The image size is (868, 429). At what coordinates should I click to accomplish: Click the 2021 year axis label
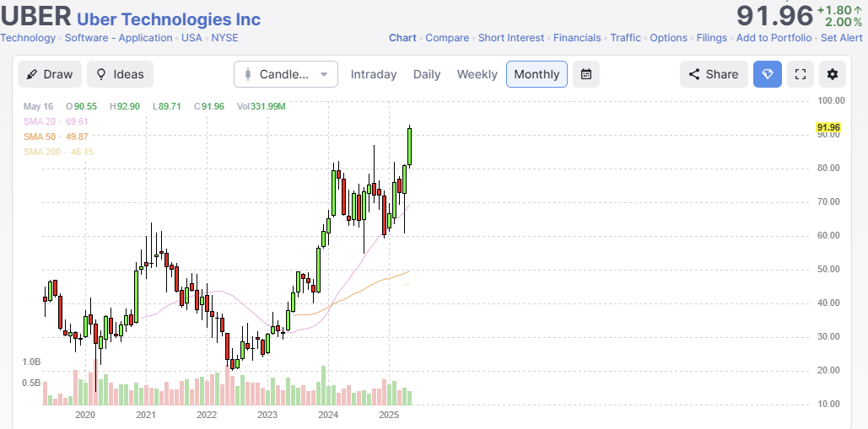tap(146, 415)
